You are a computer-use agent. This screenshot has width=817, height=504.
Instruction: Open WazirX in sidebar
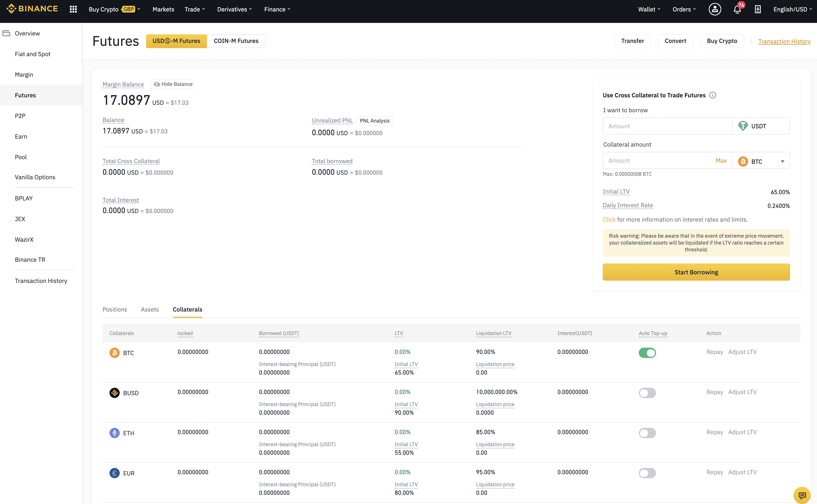point(24,239)
